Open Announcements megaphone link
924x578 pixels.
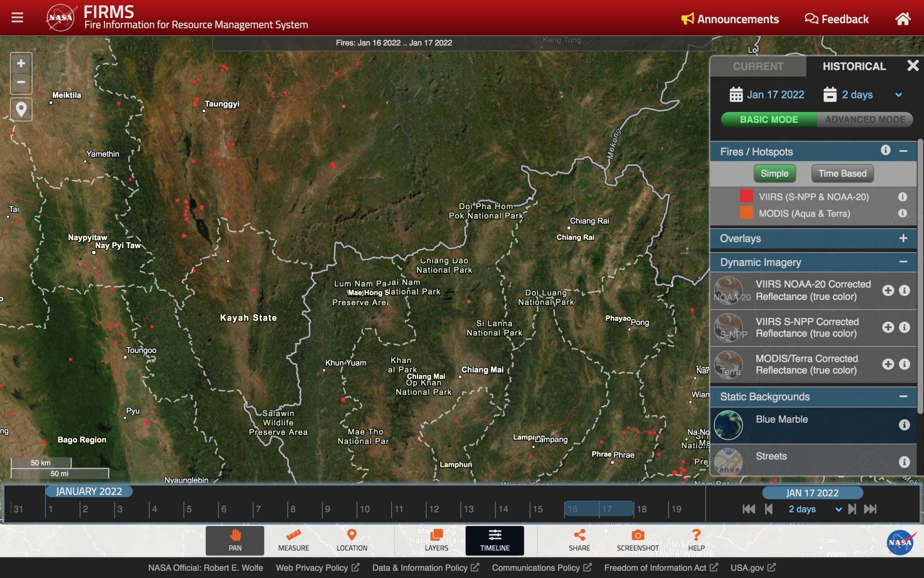pos(730,19)
